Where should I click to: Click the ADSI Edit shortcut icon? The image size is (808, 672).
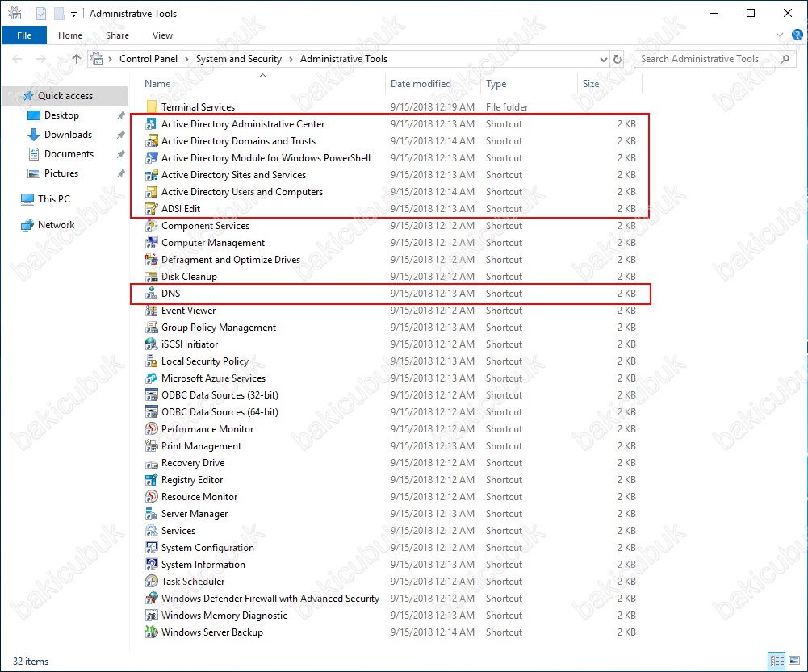coord(151,209)
